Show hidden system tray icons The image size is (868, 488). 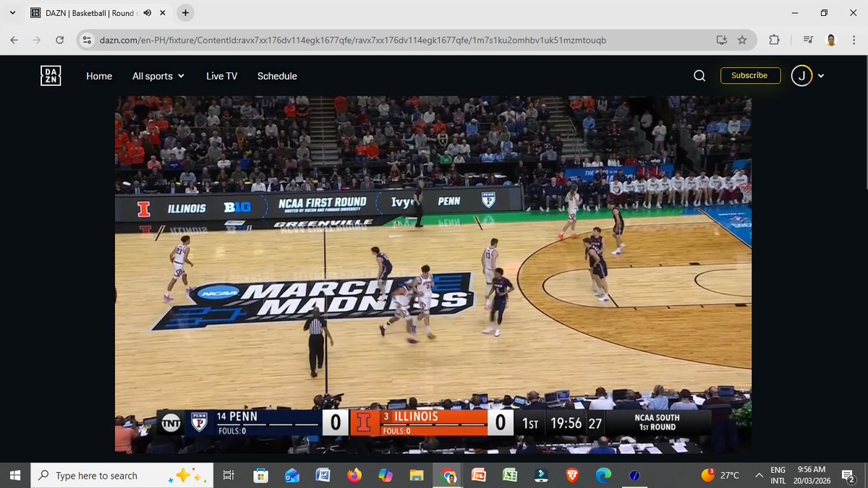point(759,475)
